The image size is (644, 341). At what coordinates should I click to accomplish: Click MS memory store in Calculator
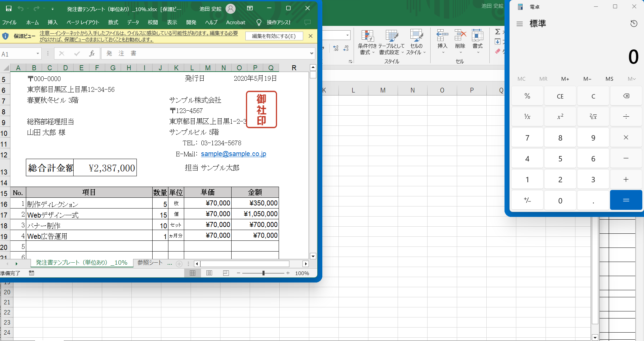coord(609,79)
